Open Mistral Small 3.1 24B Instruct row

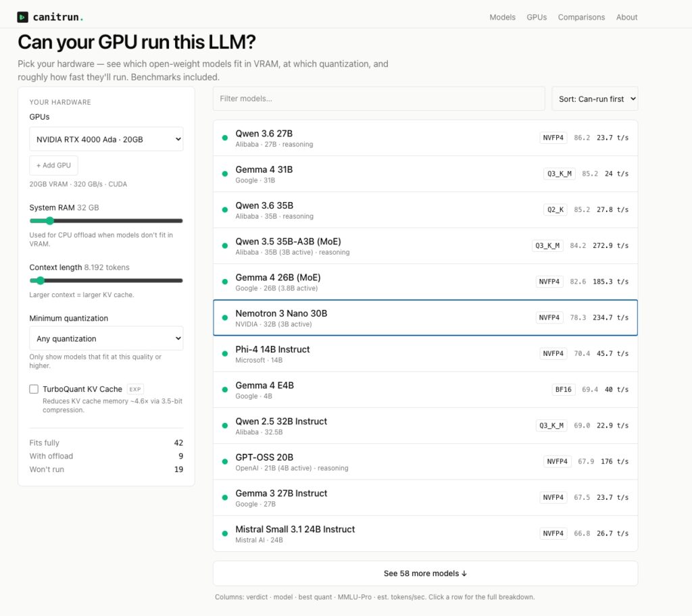pos(426,534)
